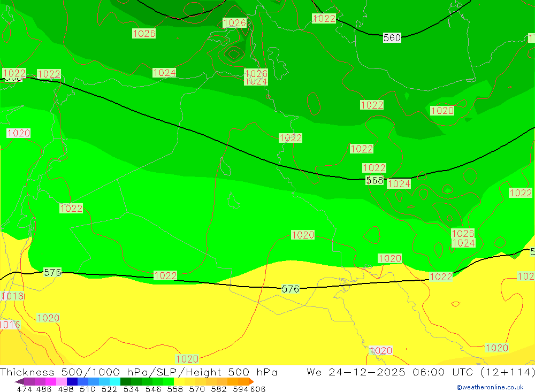Click the 576 contour label on the yellow area

(x=291, y=289)
